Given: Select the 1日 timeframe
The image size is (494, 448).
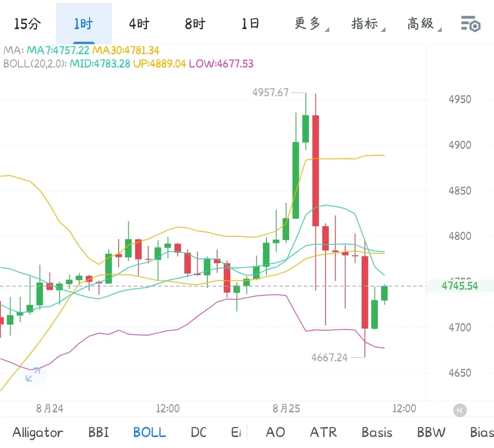Looking at the screenshot, I should pos(251,23).
